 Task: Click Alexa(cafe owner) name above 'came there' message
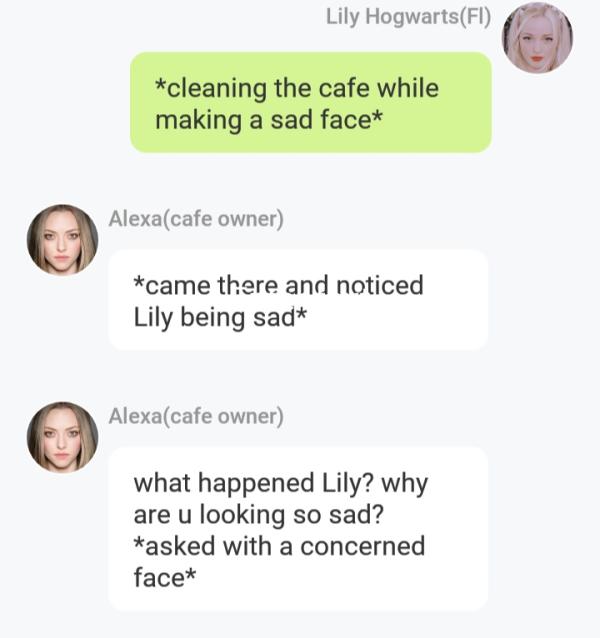point(196,219)
